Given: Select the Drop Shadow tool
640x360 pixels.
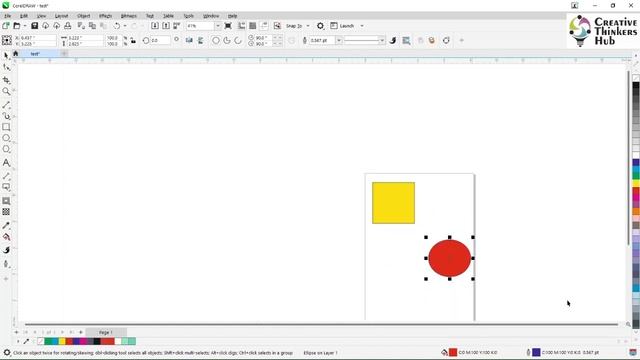Looking at the screenshot, I should point(6,201).
